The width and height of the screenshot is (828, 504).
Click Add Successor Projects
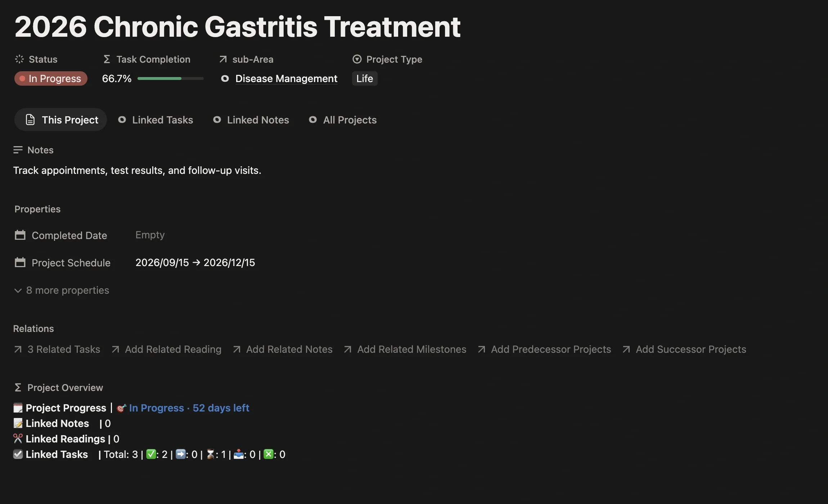(684, 349)
